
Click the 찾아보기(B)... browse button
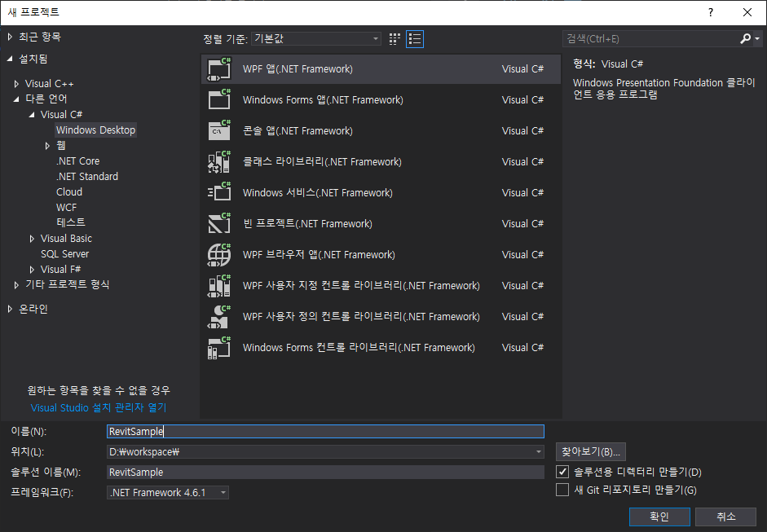click(590, 452)
